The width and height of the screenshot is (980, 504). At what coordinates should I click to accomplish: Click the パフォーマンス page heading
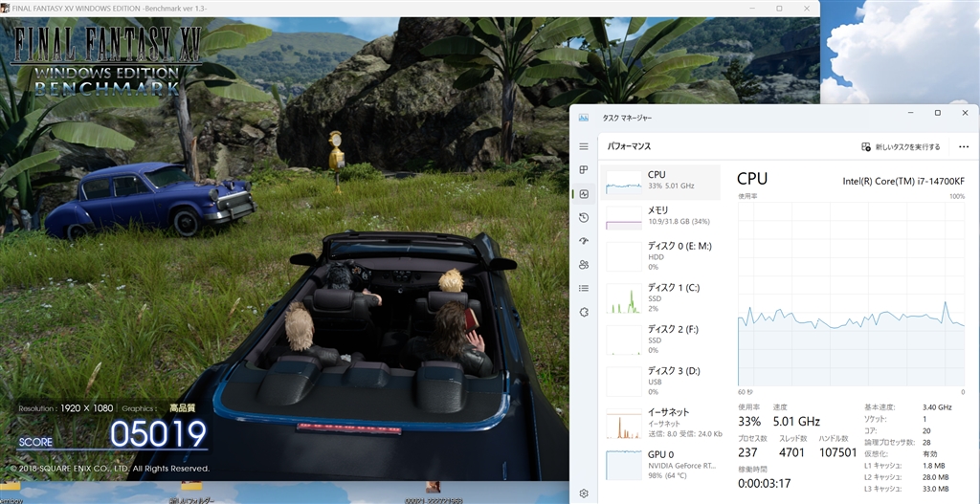coord(629,146)
